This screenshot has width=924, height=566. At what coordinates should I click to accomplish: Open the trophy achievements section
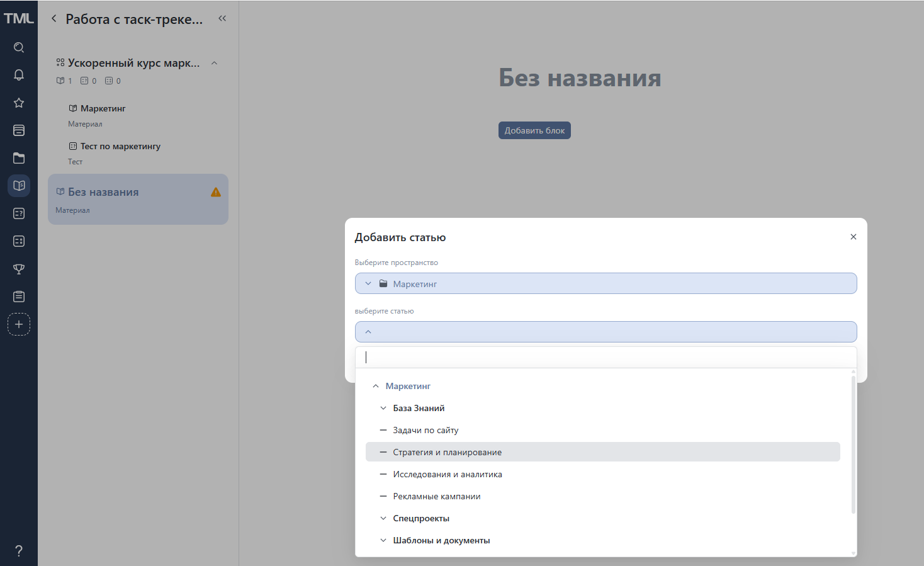tap(19, 269)
